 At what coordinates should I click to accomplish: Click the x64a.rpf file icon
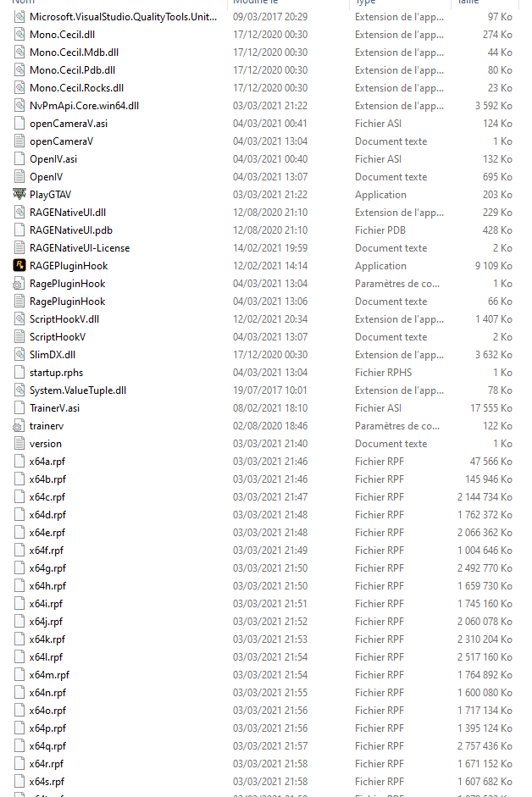(x=19, y=462)
